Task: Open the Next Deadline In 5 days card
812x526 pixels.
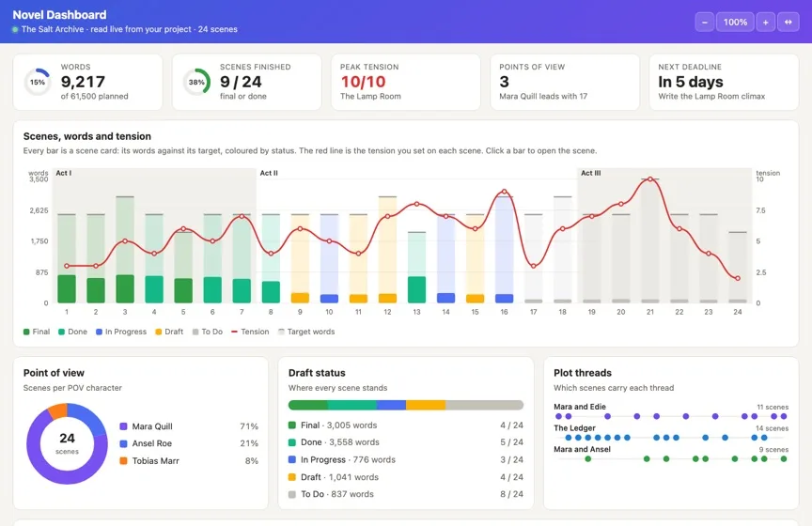Action: tap(724, 82)
